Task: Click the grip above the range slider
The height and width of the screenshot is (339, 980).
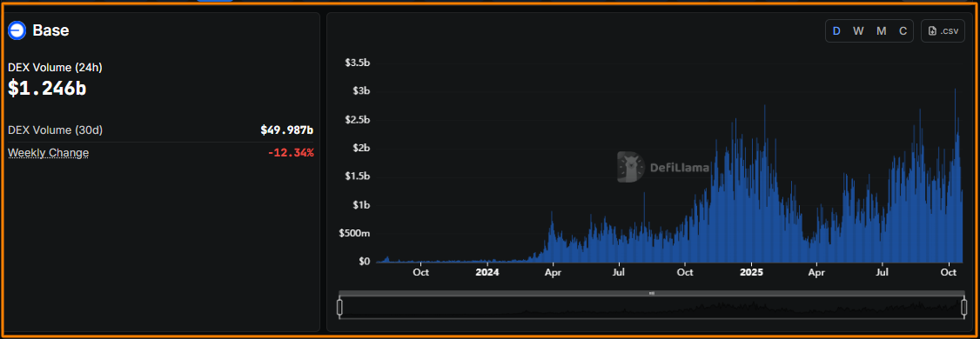Action: click(651, 293)
